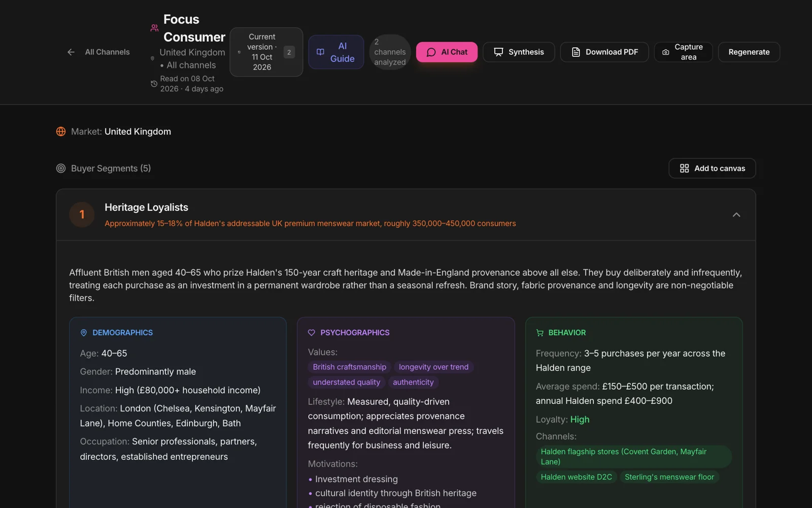The height and width of the screenshot is (508, 812).
Task: Click the read history clock icon
Action: point(154,84)
